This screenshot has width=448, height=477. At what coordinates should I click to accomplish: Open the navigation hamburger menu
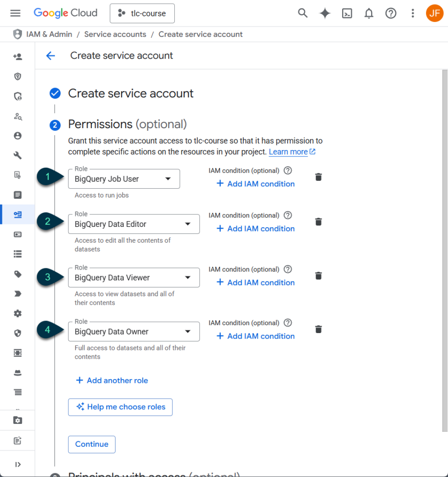coord(15,13)
